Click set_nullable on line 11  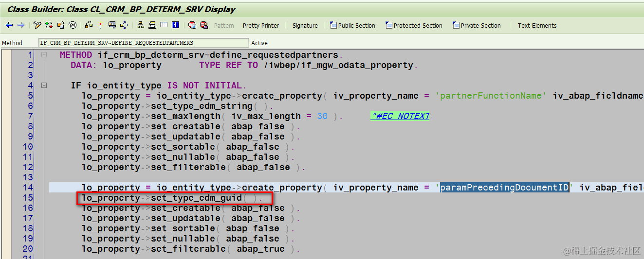183,157
